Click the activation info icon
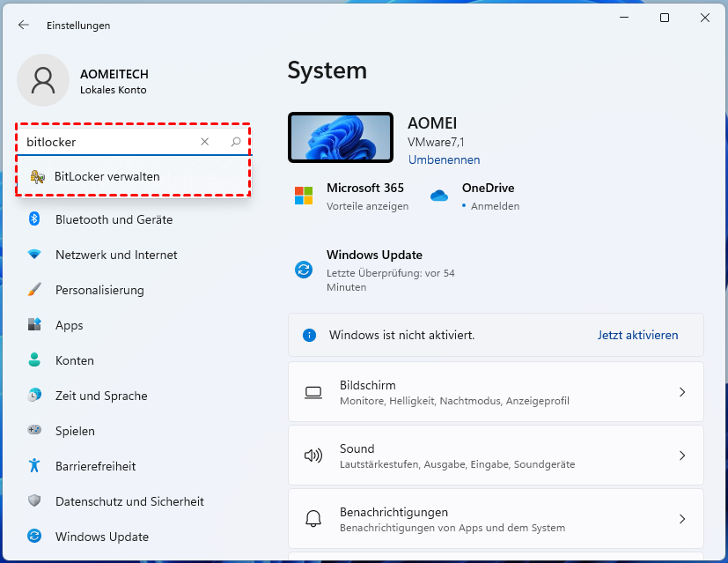Screen dimensions: 728x563 point(309,335)
